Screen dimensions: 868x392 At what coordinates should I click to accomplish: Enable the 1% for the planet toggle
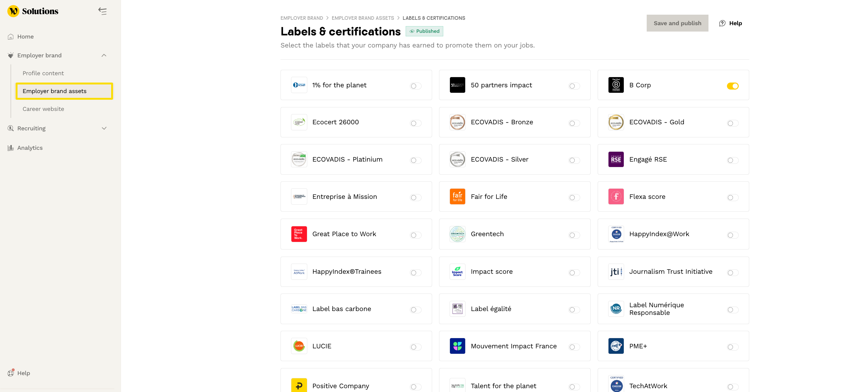coord(416,86)
